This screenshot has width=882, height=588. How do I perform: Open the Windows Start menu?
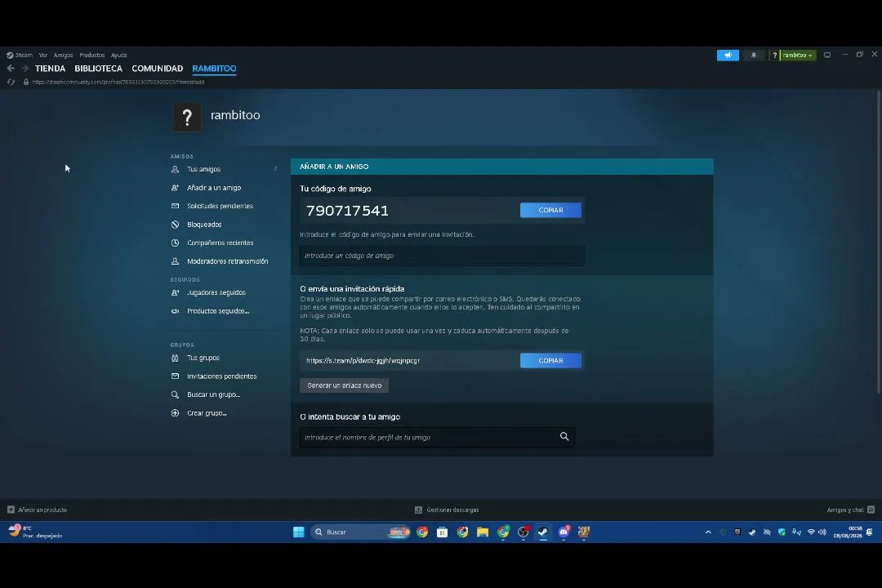(x=299, y=532)
